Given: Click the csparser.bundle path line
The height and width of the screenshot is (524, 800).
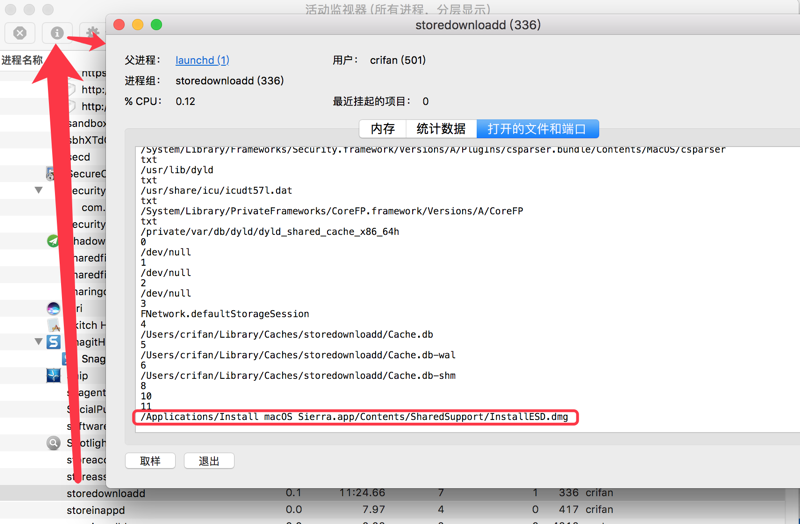Looking at the screenshot, I should coord(433,150).
